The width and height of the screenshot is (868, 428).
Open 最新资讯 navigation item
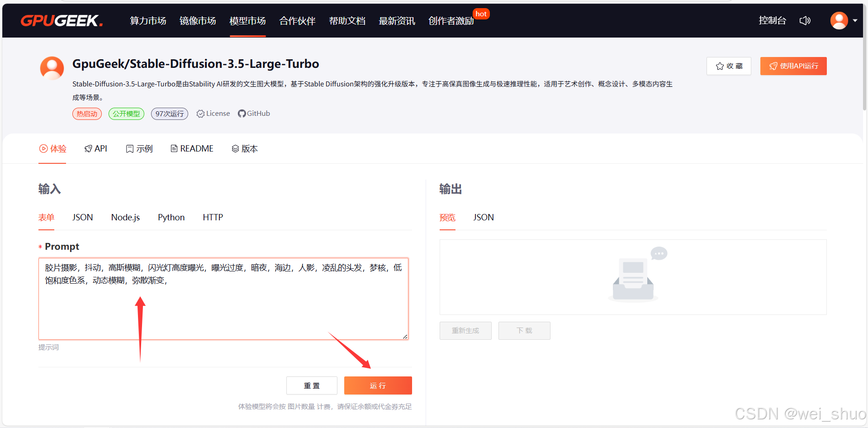click(397, 21)
